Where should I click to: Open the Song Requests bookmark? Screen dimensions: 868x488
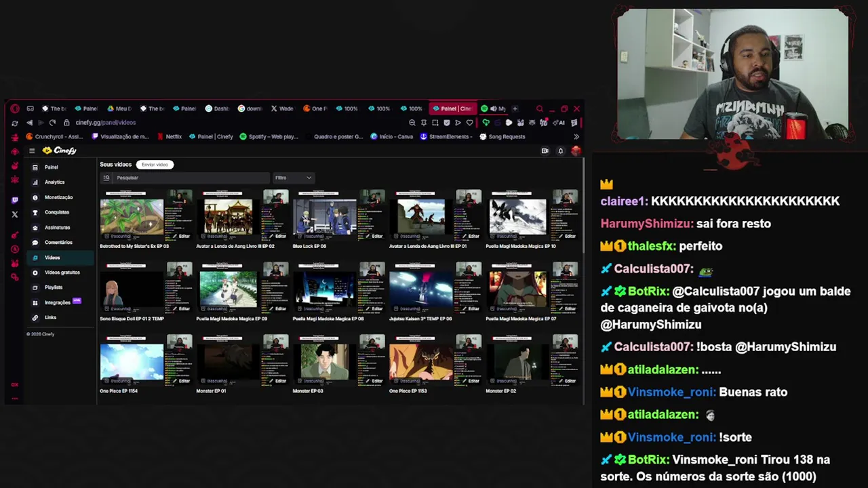(502, 136)
